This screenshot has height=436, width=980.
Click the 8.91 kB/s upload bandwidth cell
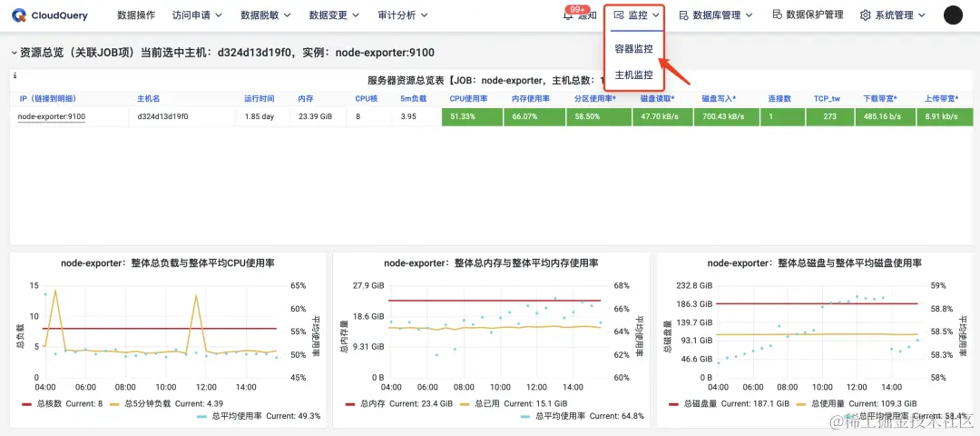click(x=945, y=117)
